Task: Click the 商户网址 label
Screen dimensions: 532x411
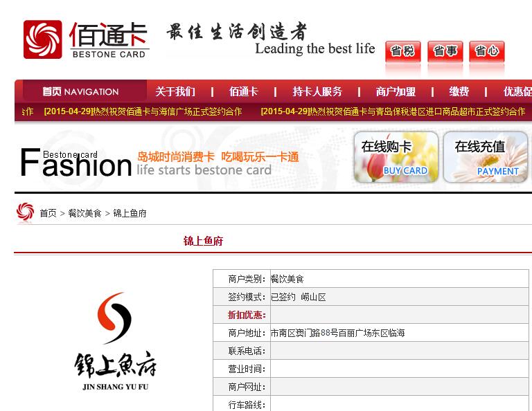Action: tap(247, 387)
